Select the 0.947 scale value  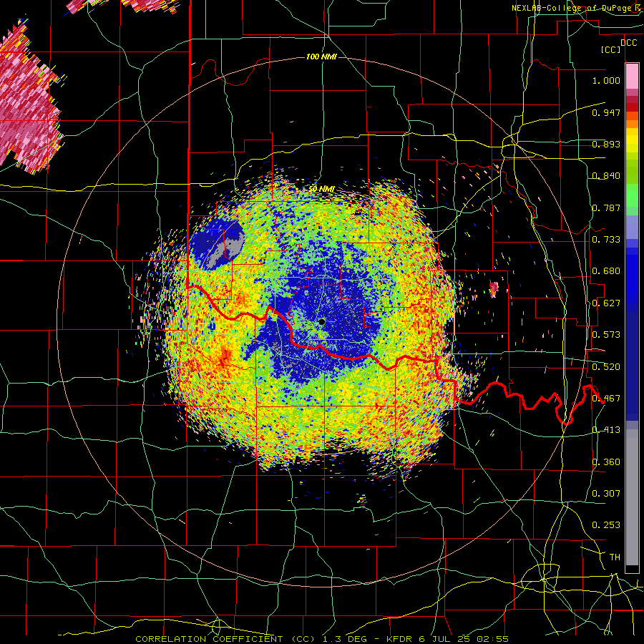[606, 112]
